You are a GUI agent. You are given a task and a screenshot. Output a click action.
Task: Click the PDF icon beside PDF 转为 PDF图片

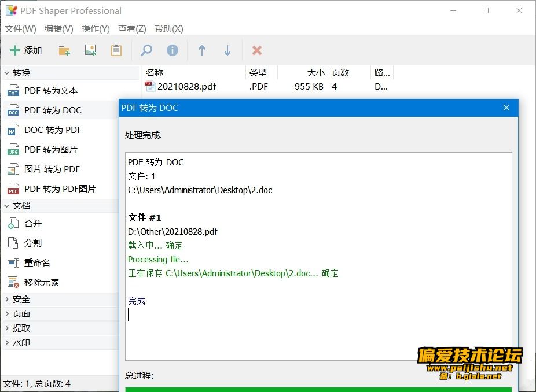(x=13, y=189)
